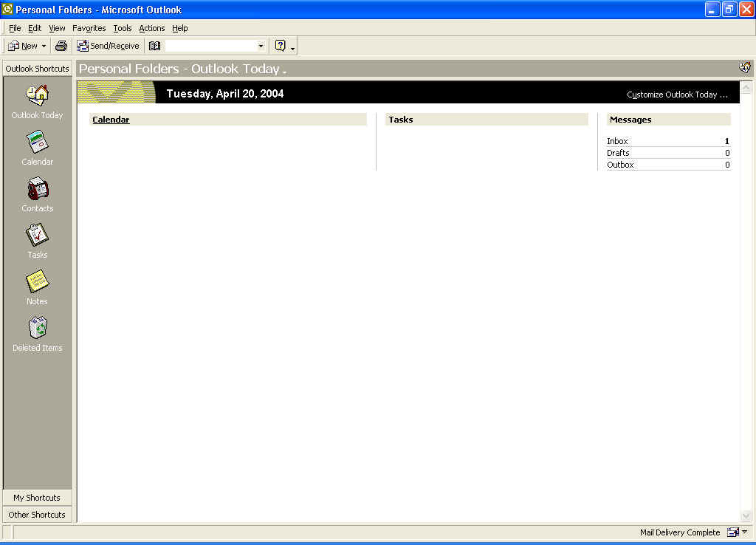Click the Messages section heading
Viewport: 756px width, 545px height.
point(630,120)
